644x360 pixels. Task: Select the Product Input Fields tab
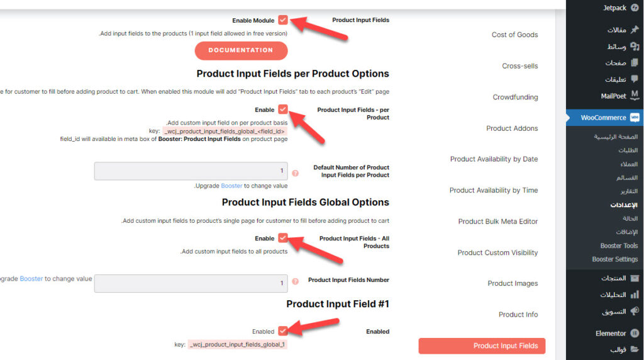coord(482,346)
